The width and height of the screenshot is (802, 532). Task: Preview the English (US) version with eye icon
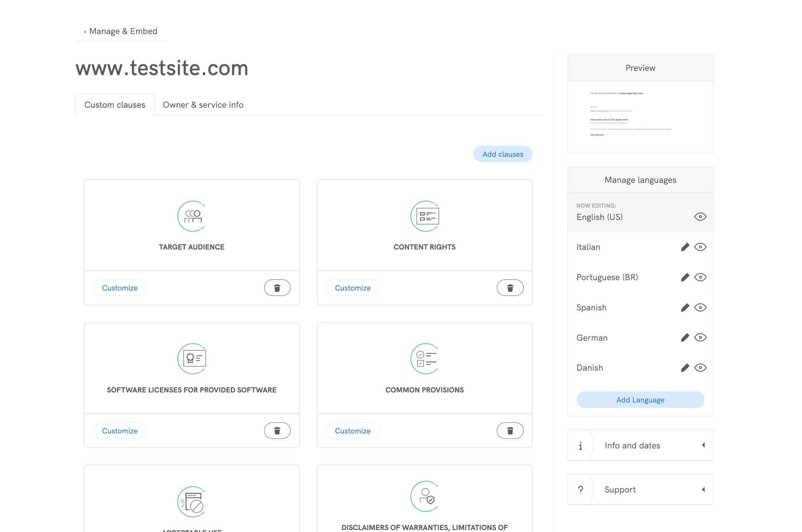700,217
